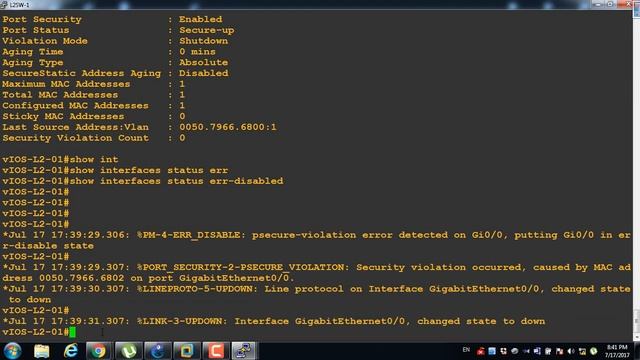Click the terminal vertical scrollbar
The width and height of the screenshot is (640, 360).
click(636, 176)
